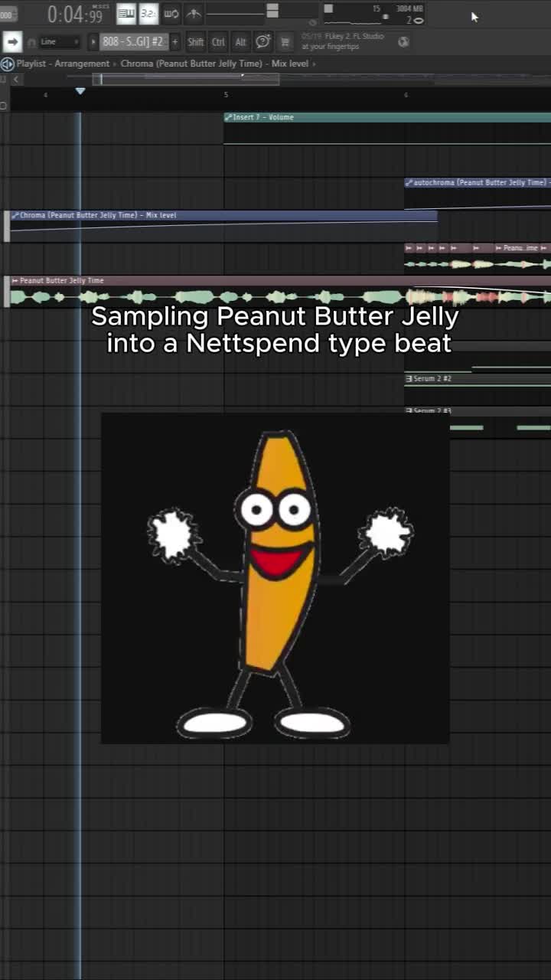551x980 pixels.
Task: Toggle the metronome icon
Action: 194,14
